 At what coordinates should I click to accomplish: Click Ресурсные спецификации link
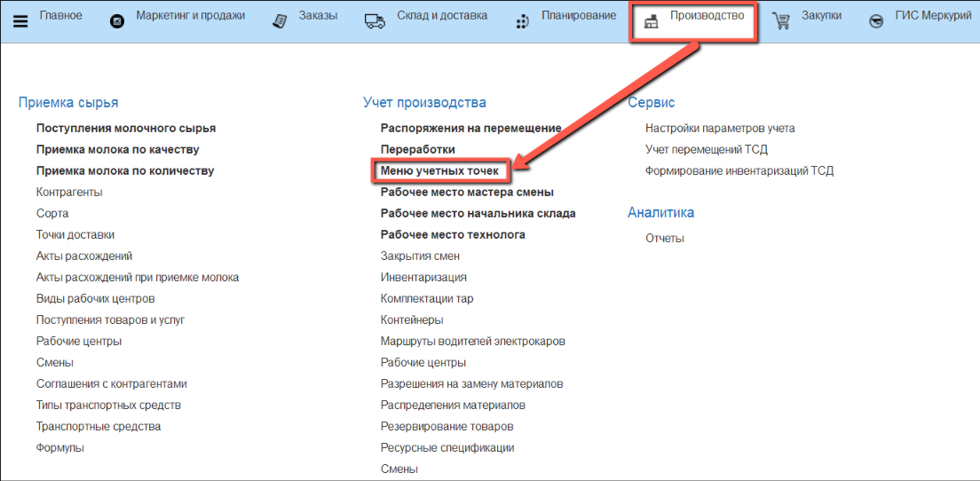point(447,447)
